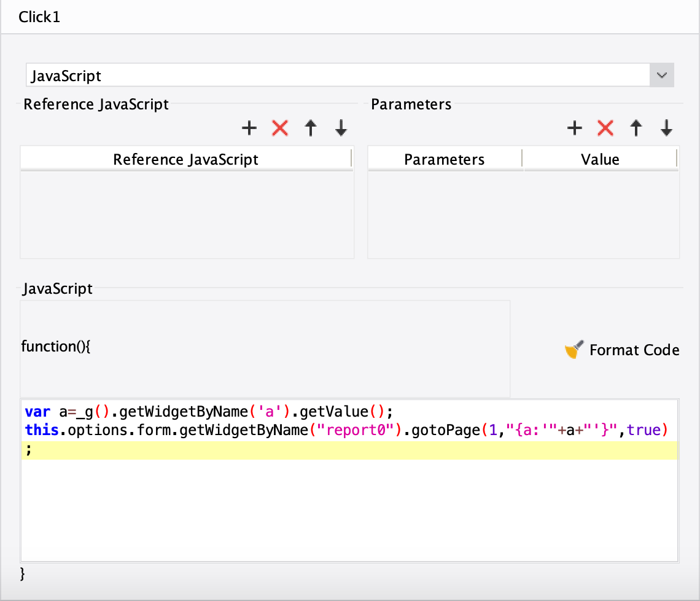The height and width of the screenshot is (601, 700).
Task: Move the selected parameter up
Action: [636, 128]
